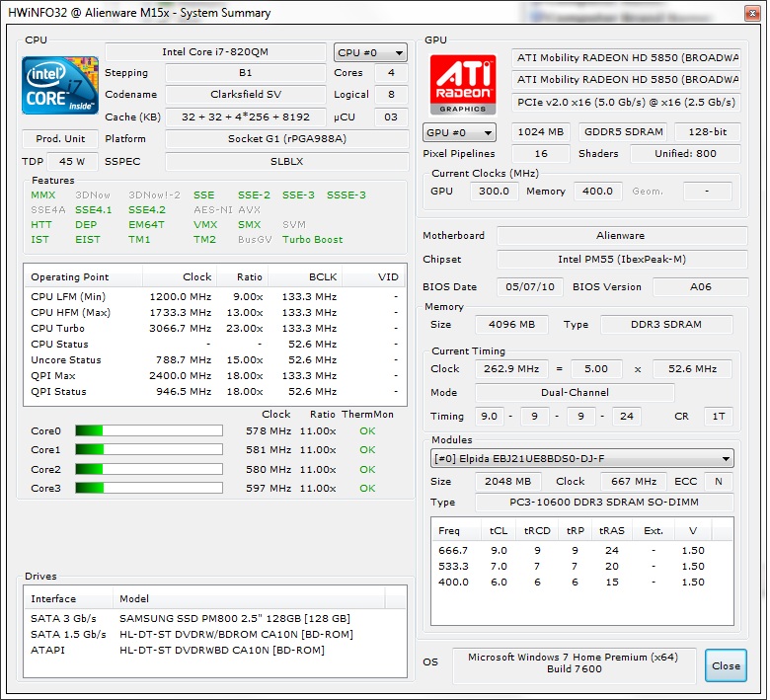Image resolution: width=770 pixels, height=700 pixels.
Task: Click the Close button
Action: pyautogui.click(x=726, y=665)
